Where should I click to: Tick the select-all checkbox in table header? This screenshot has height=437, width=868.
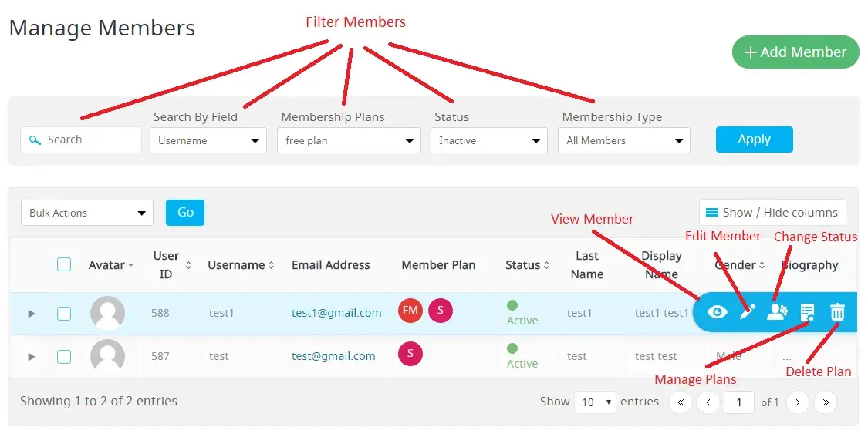pos(64,264)
